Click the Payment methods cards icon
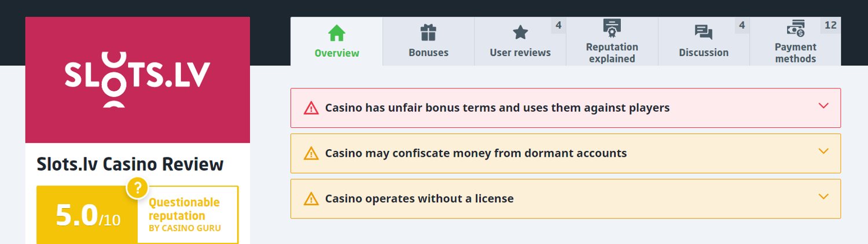868x244 pixels. 795,27
